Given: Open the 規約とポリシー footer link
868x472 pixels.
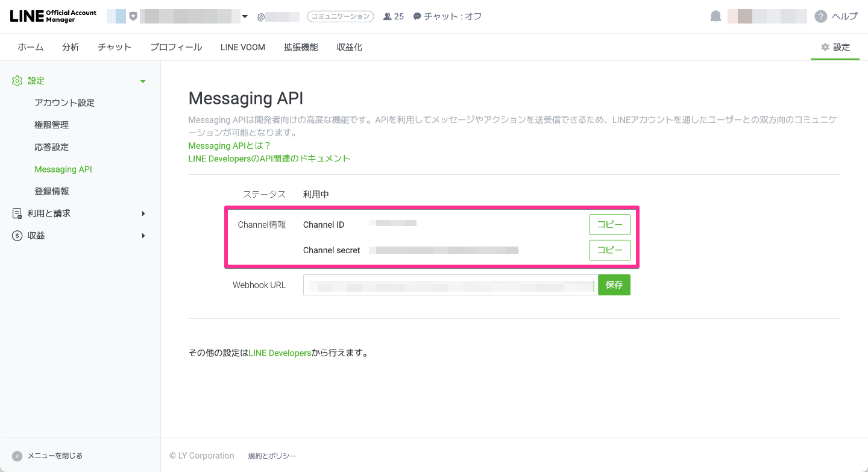Looking at the screenshot, I should pyautogui.click(x=272, y=456).
